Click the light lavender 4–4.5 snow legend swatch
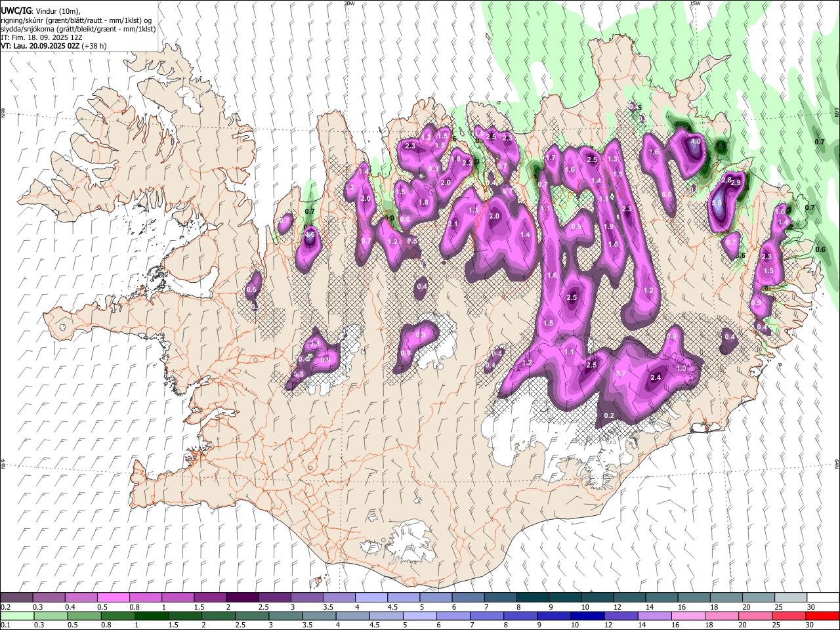The height and width of the screenshot is (630, 840). 371,598
